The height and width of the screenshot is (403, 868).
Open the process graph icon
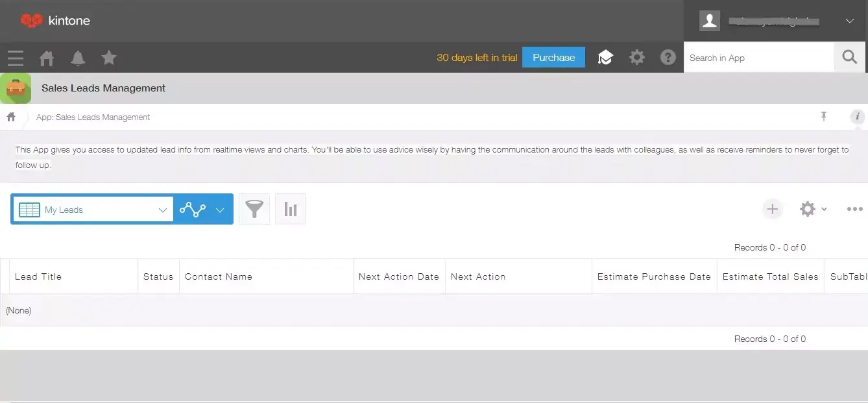point(193,210)
